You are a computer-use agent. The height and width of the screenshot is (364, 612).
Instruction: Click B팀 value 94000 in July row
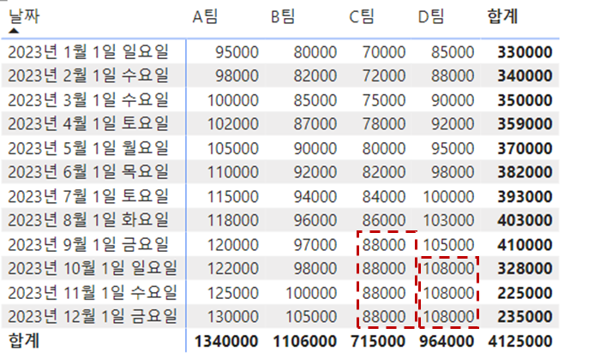[315, 197]
